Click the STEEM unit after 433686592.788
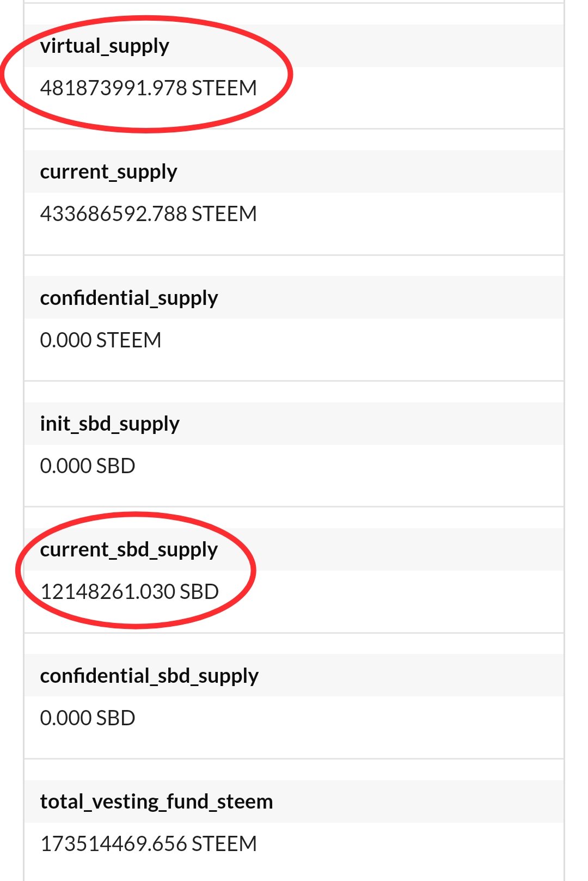This screenshot has width=588, height=881. pyautogui.click(x=224, y=214)
